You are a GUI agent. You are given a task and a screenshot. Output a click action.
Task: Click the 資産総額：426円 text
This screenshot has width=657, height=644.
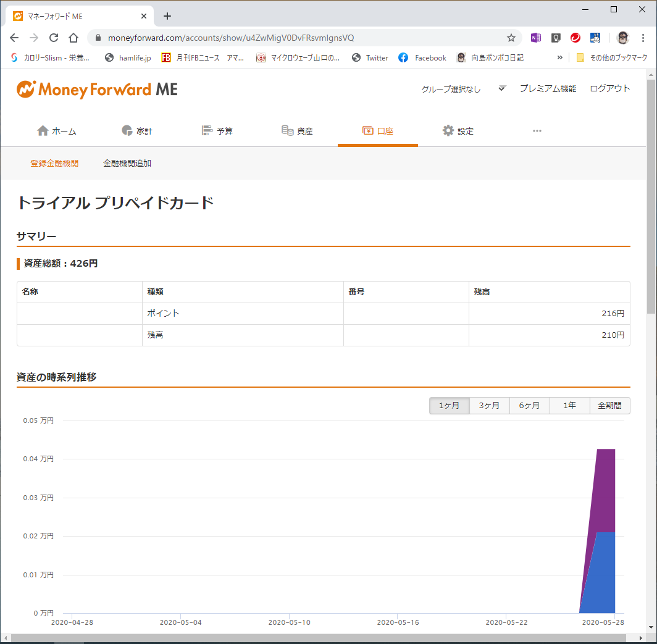61,264
